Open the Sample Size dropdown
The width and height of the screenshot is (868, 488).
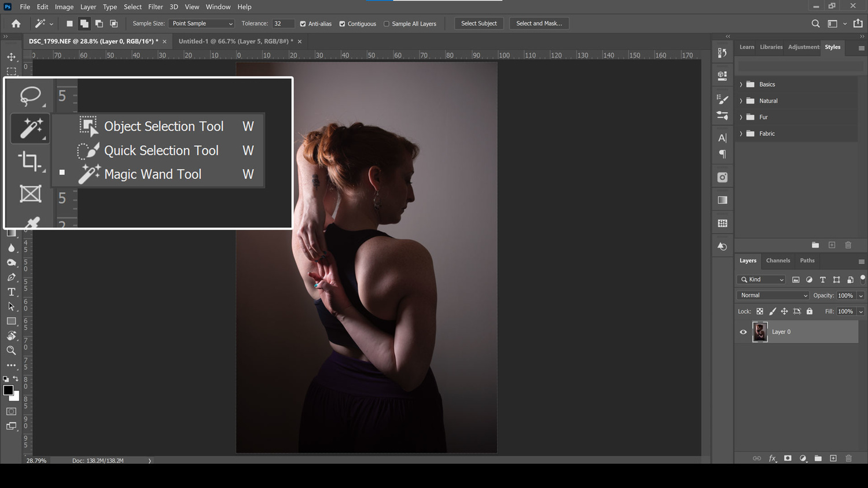(201, 23)
